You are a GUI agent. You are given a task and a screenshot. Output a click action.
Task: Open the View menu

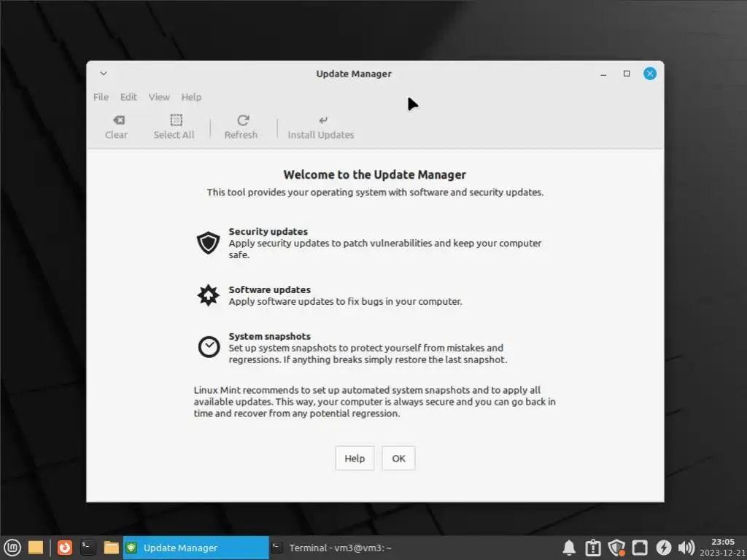(159, 97)
